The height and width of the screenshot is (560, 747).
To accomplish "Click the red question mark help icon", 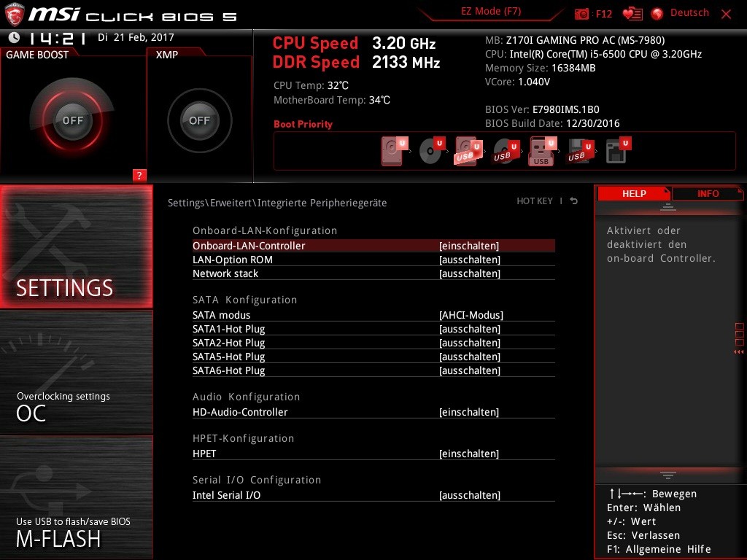I will (139, 175).
